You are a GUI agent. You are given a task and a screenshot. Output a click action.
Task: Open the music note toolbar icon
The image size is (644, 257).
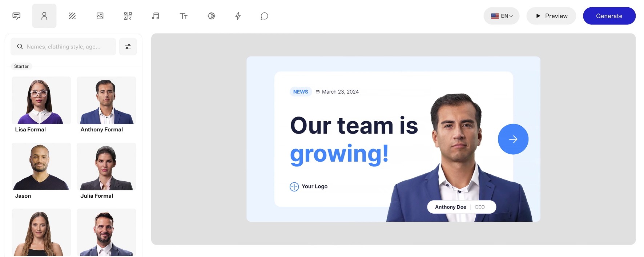(x=156, y=16)
